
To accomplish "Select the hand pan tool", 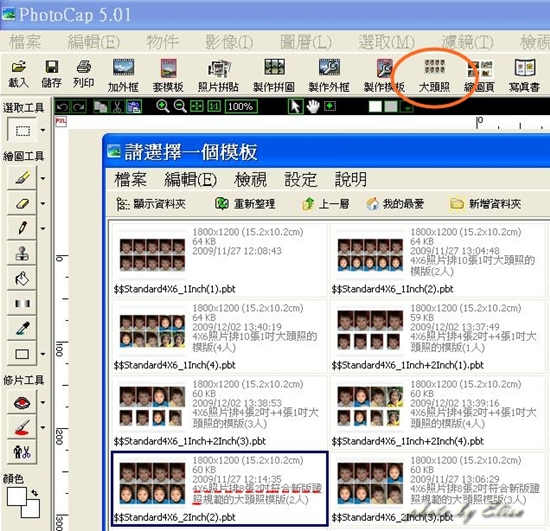I will click(x=313, y=106).
